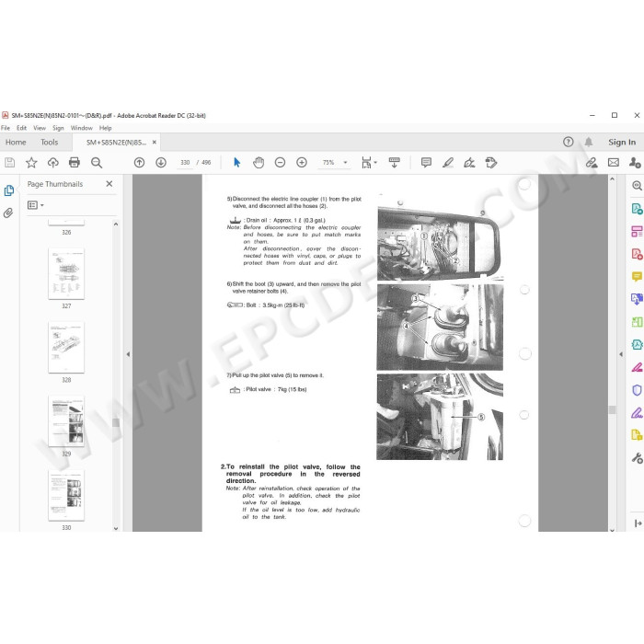The width and height of the screenshot is (644, 644).
Task: Select the highlight text pen
Action: click(x=448, y=163)
